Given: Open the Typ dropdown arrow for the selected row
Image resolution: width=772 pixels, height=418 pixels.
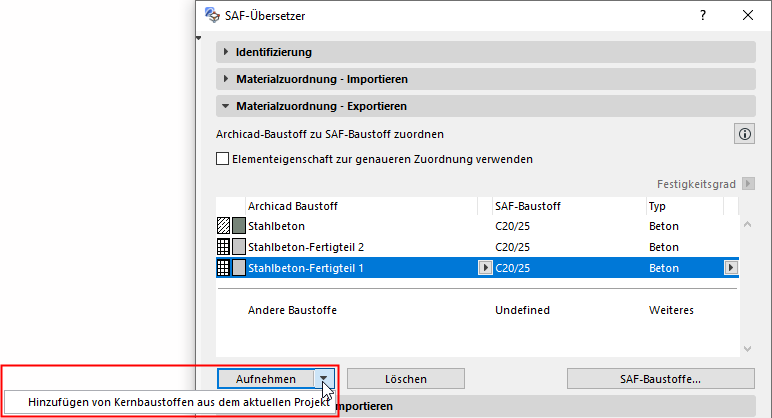Looking at the screenshot, I should pos(731,268).
